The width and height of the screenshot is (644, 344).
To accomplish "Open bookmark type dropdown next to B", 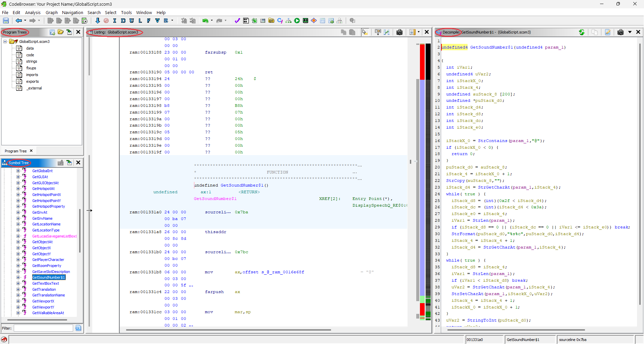I will [x=172, y=21].
